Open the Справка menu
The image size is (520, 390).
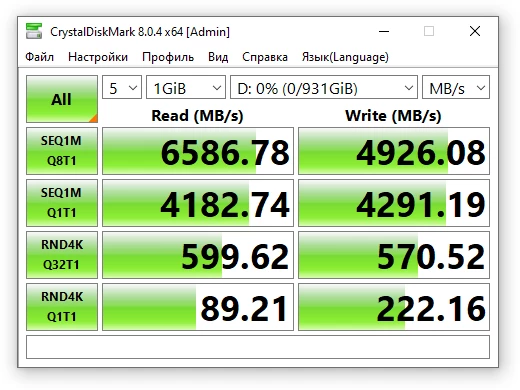click(265, 57)
